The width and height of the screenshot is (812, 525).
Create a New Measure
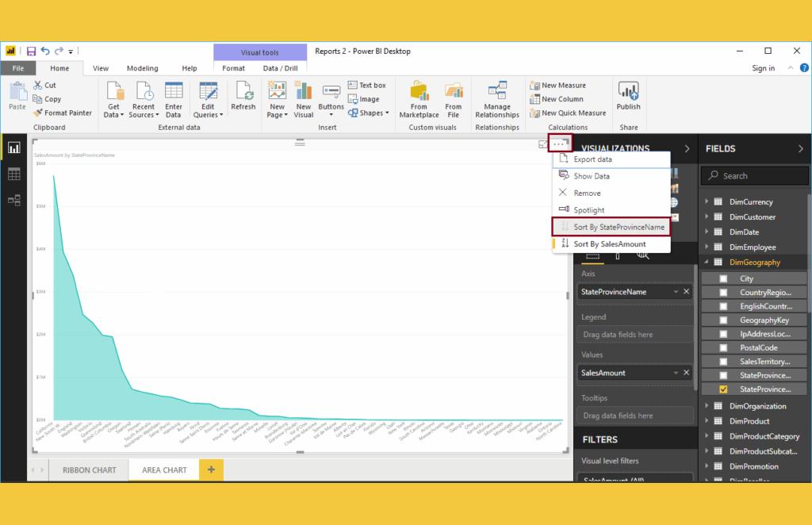(557, 85)
